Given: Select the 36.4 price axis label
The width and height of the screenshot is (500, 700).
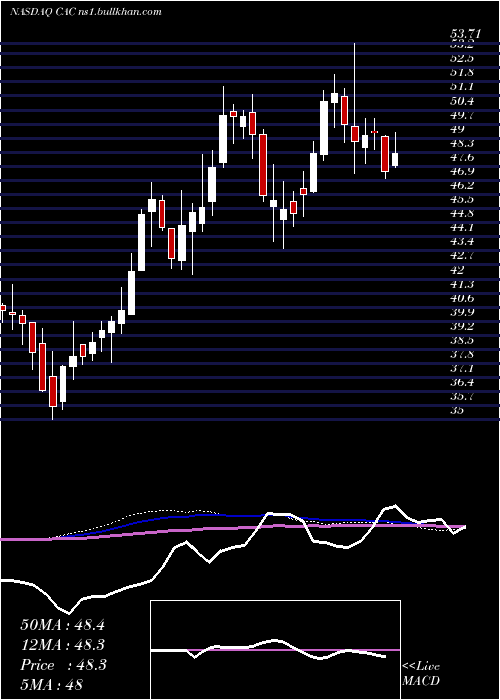Looking at the screenshot, I should click(464, 383).
